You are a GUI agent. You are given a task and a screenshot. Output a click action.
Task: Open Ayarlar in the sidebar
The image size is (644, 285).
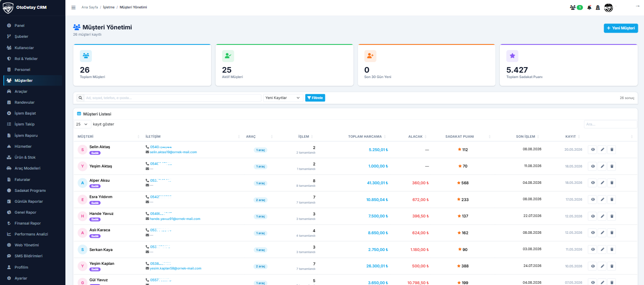[x=33, y=278]
